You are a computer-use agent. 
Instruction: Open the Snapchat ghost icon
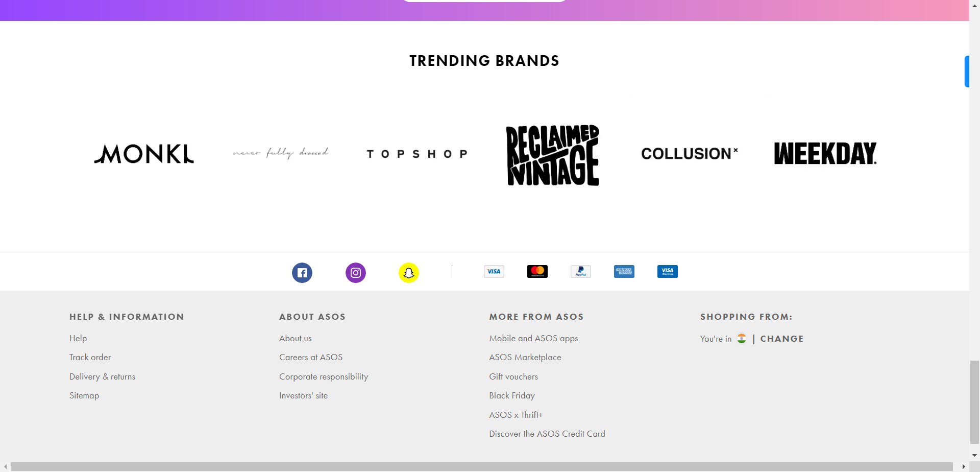click(409, 273)
